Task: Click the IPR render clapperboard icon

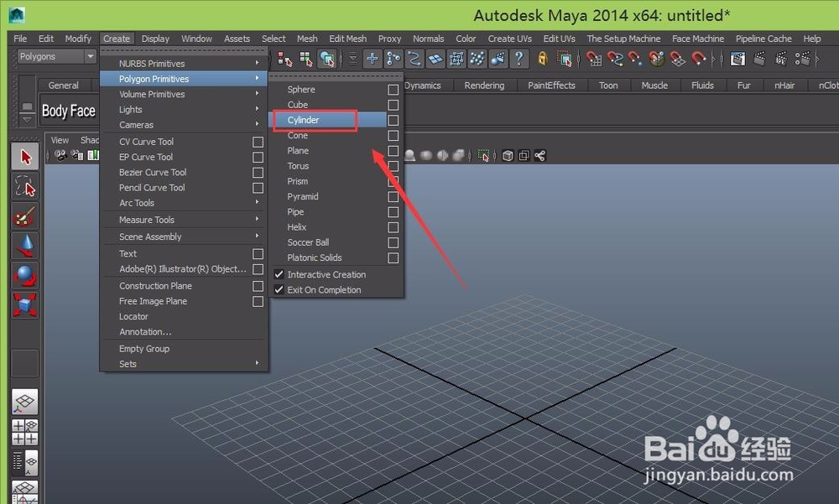Action: point(780,59)
